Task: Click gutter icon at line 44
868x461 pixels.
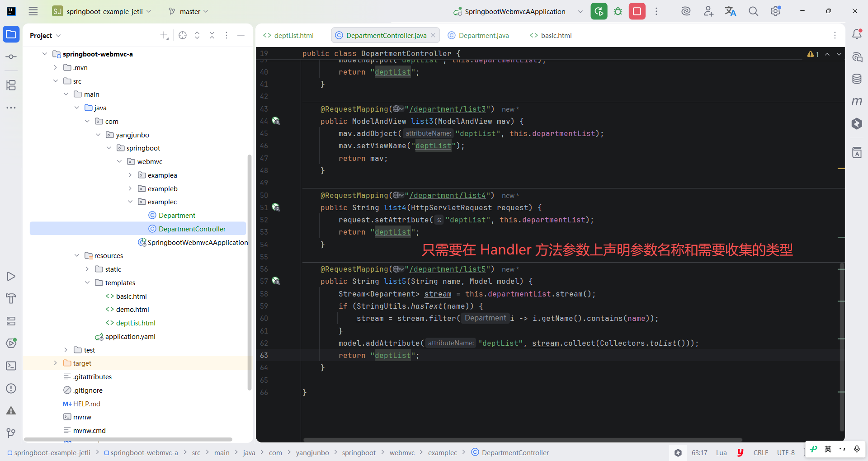Action: (x=276, y=121)
